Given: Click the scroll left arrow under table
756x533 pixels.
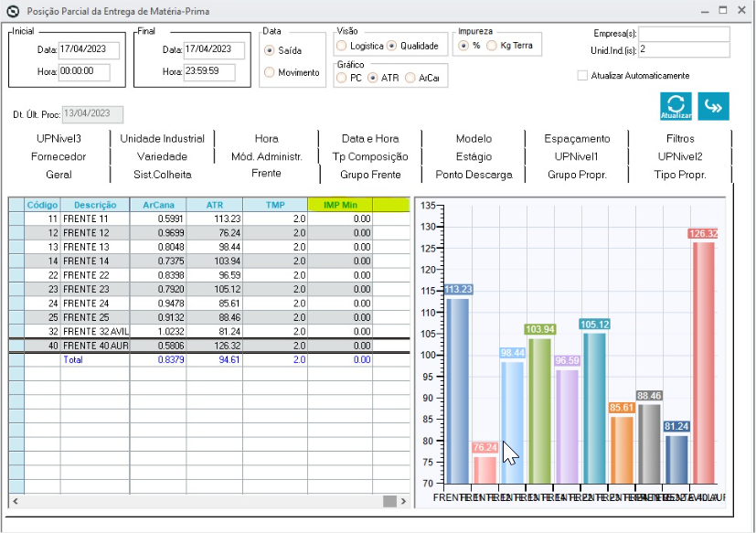Looking at the screenshot, I should pos(16,501).
